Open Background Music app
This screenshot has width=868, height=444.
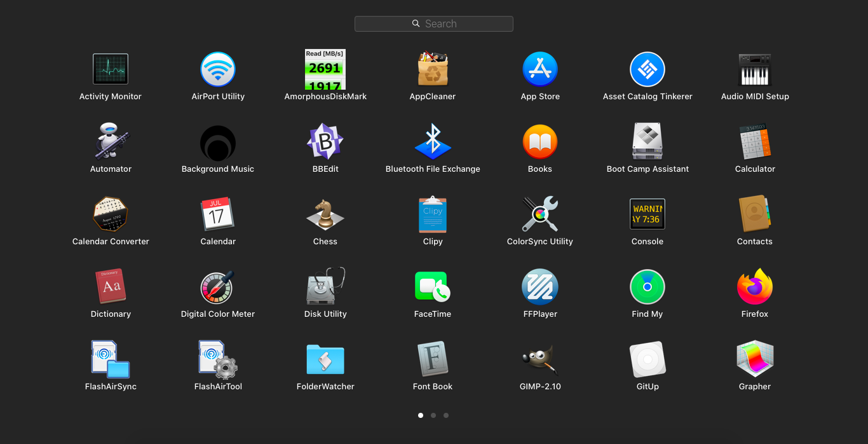[x=218, y=142]
